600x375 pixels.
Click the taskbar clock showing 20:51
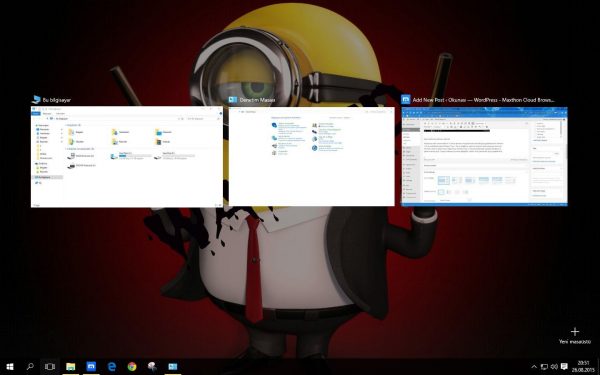tap(583, 367)
